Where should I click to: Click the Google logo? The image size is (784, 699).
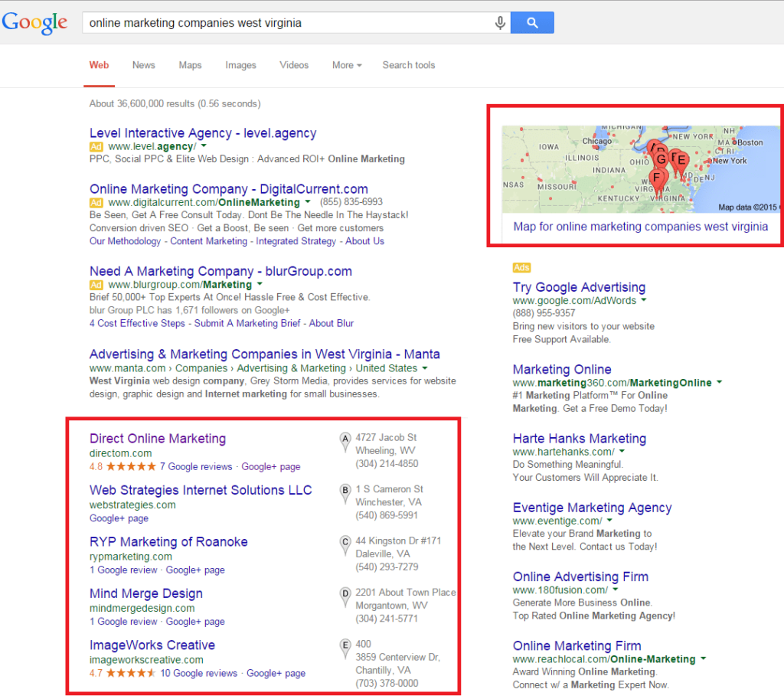[34, 22]
